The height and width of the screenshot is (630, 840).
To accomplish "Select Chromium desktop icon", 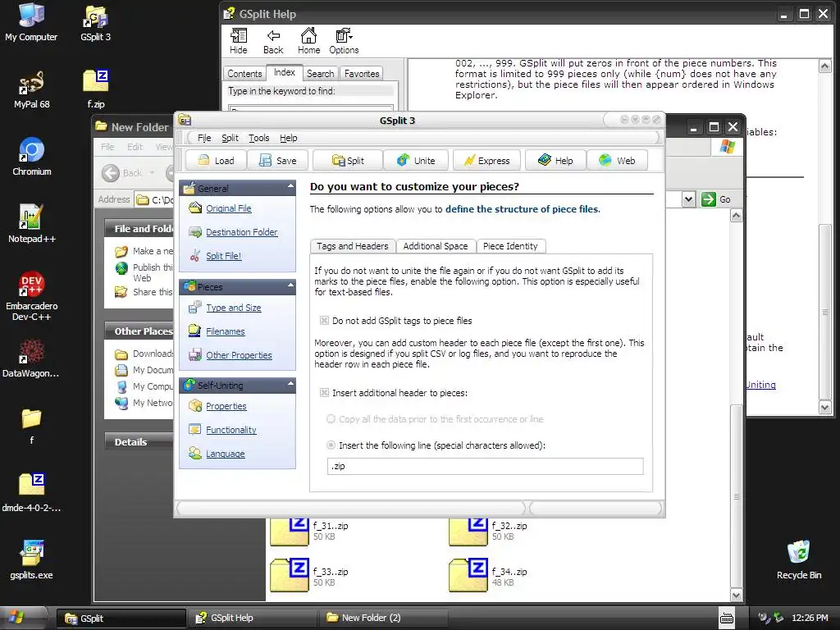I will tap(32, 157).
